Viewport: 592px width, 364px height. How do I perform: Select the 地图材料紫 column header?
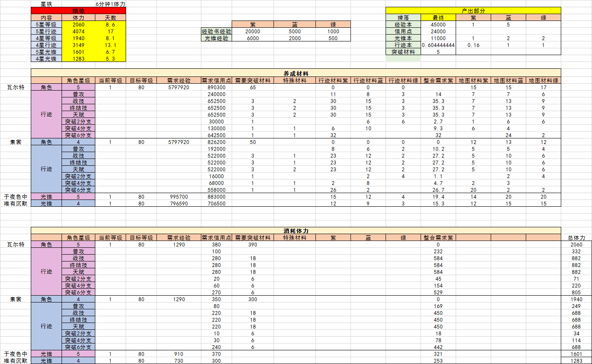click(x=473, y=80)
